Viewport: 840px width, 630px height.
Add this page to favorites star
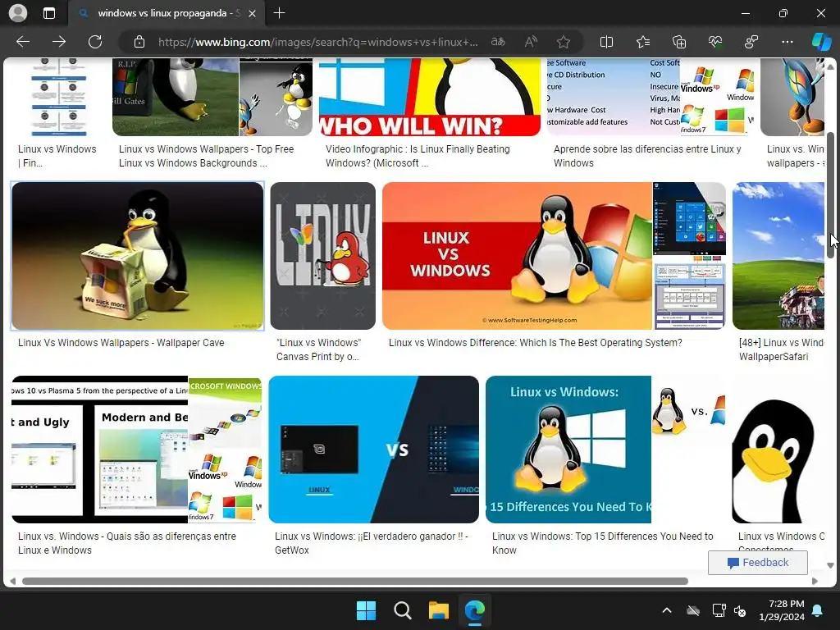tap(563, 42)
